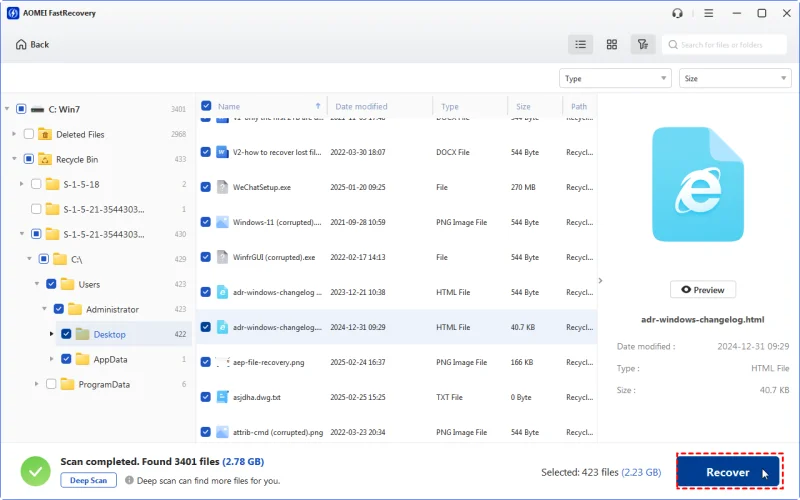Screen dimensions: 800x500
Task: Switch to thumbnail grid view
Action: pyautogui.click(x=612, y=45)
